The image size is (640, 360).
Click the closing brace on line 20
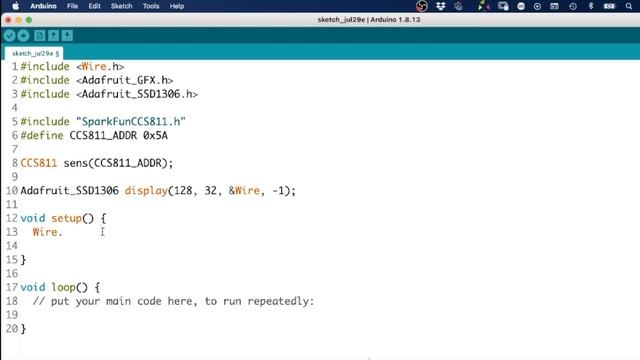pos(23,329)
